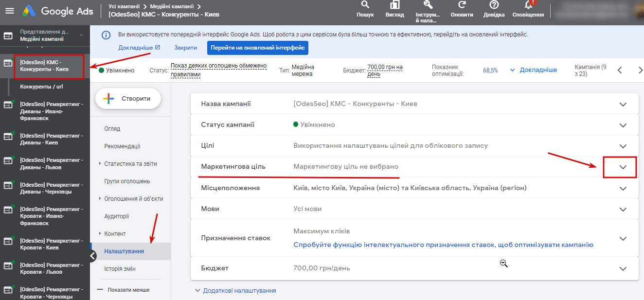Open Групи оголошень page

pyautogui.click(x=127, y=181)
